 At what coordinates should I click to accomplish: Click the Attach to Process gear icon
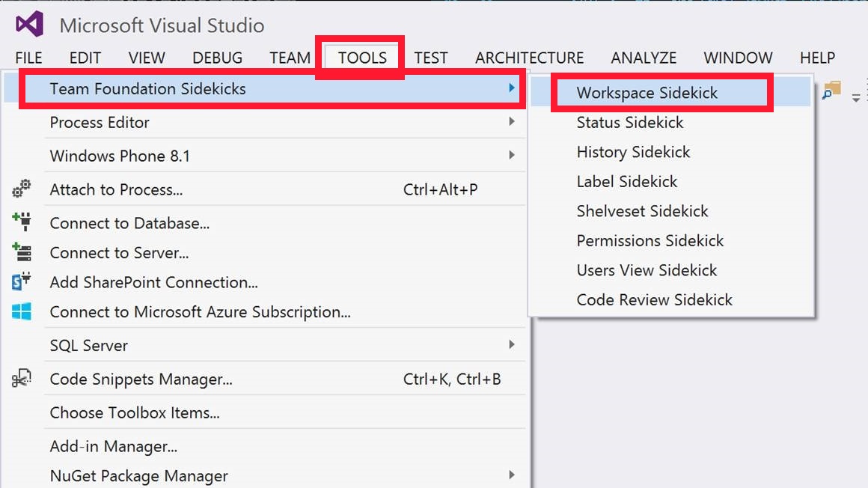point(22,189)
